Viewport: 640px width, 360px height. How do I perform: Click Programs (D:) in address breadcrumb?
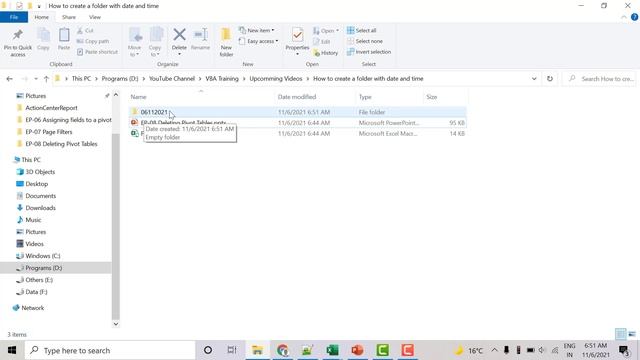click(x=120, y=79)
